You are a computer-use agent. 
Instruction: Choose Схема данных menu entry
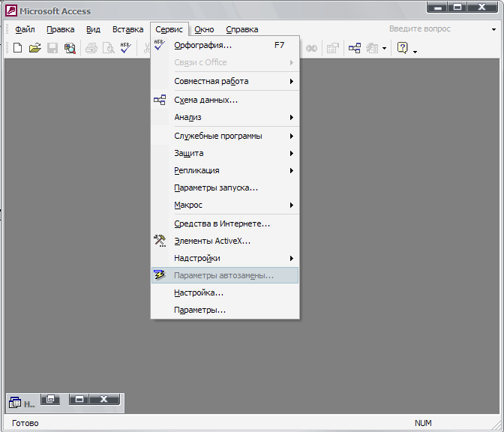pyautogui.click(x=225, y=100)
